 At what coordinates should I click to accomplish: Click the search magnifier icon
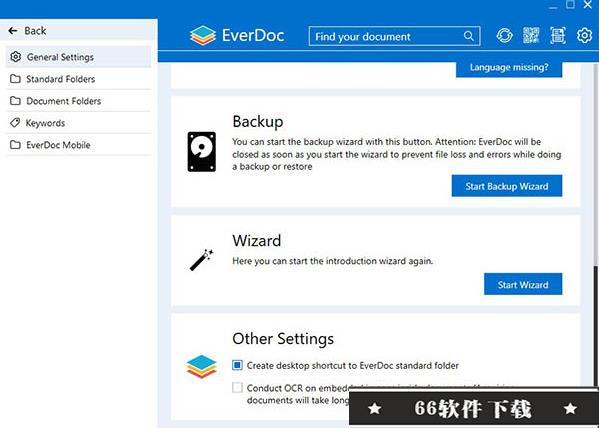click(x=469, y=36)
